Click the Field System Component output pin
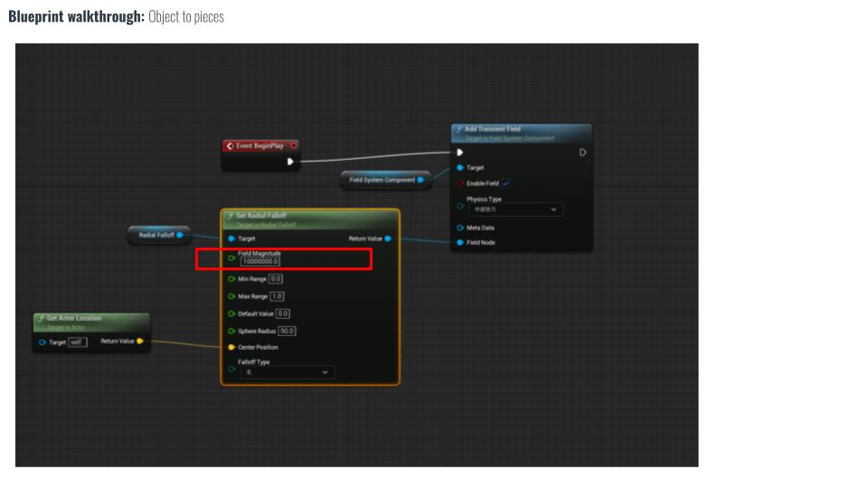This screenshot has height=488, width=868. pyautogui.click(x=420, y=180)
